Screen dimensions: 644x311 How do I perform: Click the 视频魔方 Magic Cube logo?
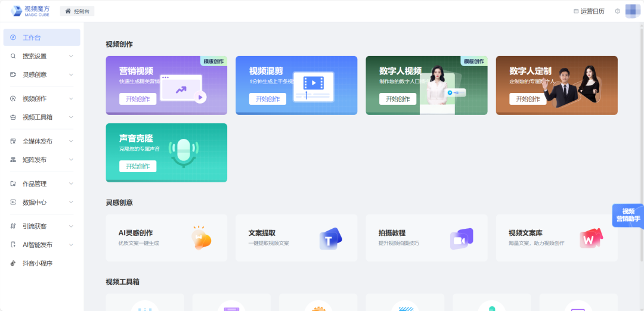(x=30, y=11)
